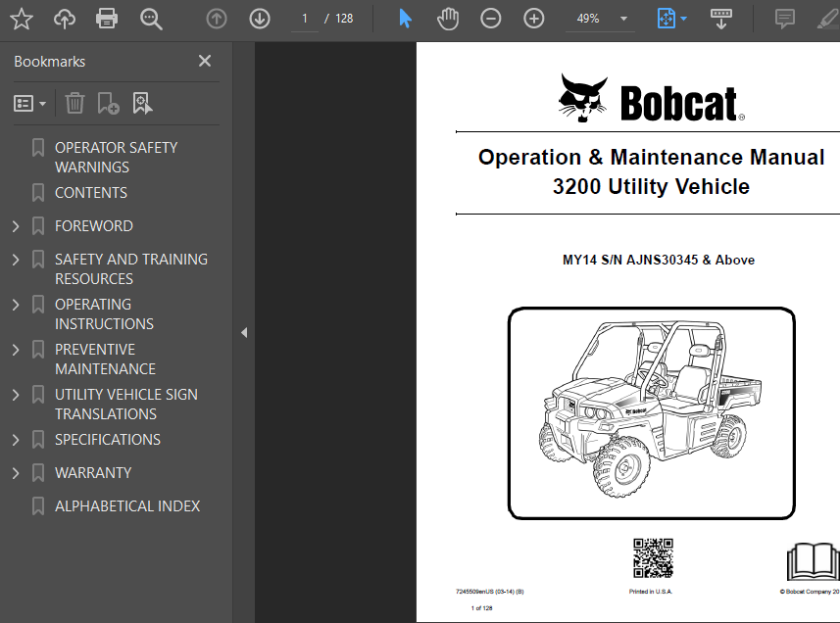Zoom out with the minus button
Image resolution: width=840 pixels, height=623 pixels.
(491, 19)
